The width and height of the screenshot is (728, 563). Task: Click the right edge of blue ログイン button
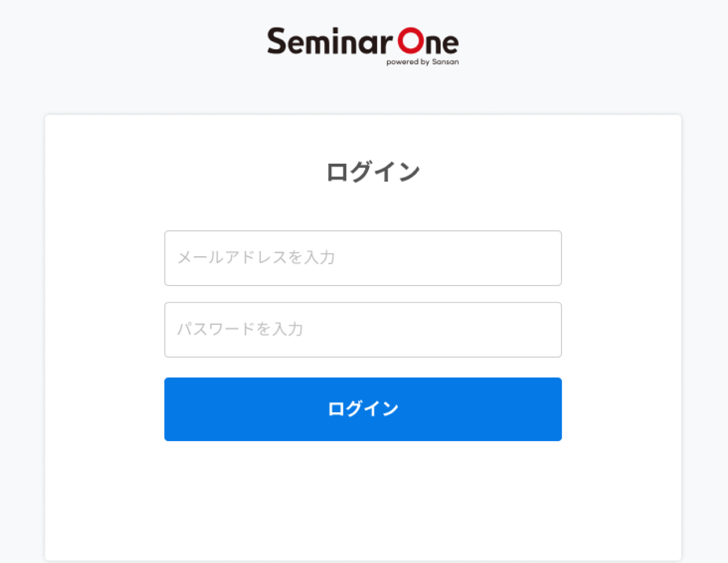click(x=554, y=409)
